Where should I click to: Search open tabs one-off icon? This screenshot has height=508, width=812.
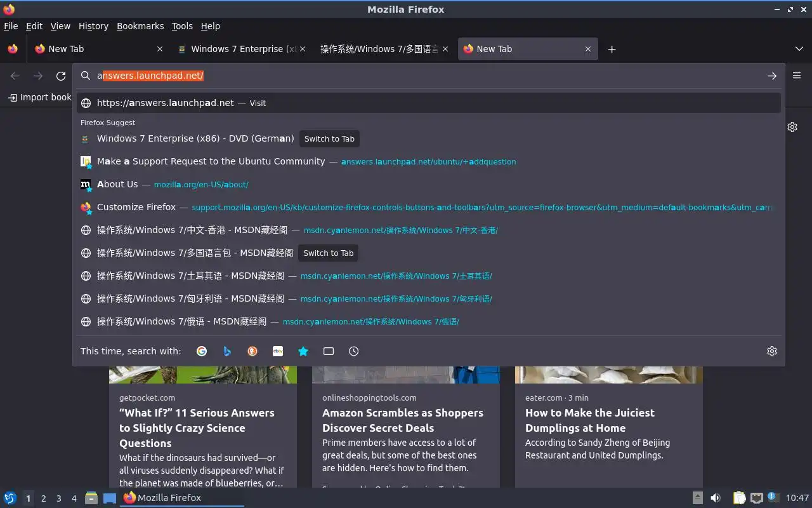click(329, 351)
